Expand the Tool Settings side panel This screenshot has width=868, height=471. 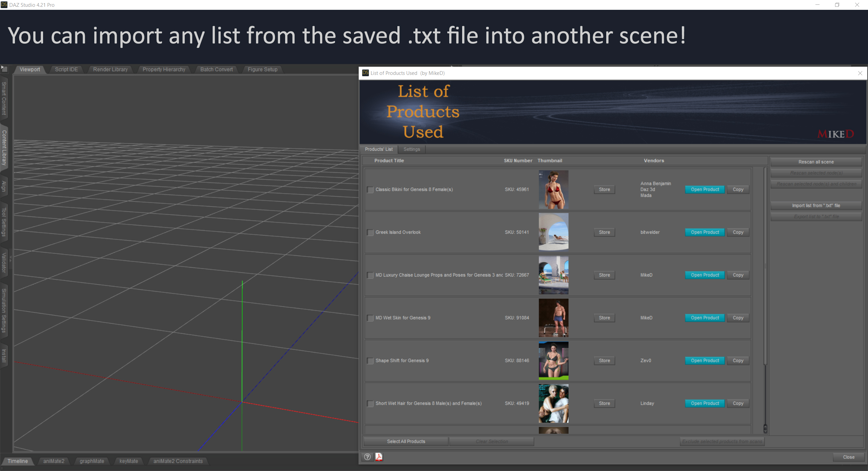coord(4,222)
